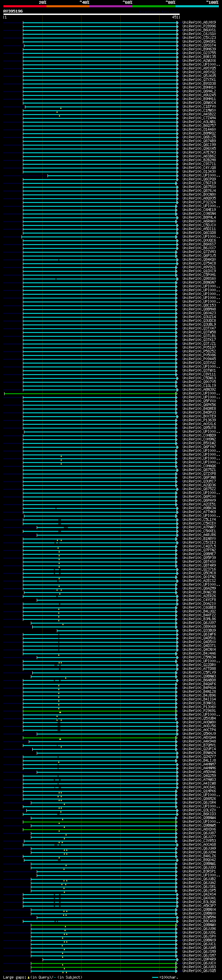Image resolution: width=222 pixels, height=980 pixels.
Task: Select hit label UniRef100_C0HAQ6
Action: click(x=199, y=466)
